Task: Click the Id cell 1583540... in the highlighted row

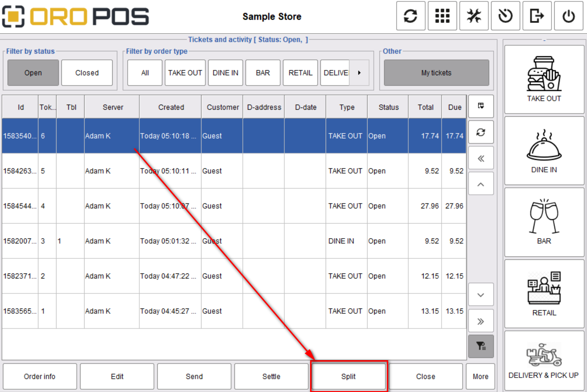Action: coord(21,136)
